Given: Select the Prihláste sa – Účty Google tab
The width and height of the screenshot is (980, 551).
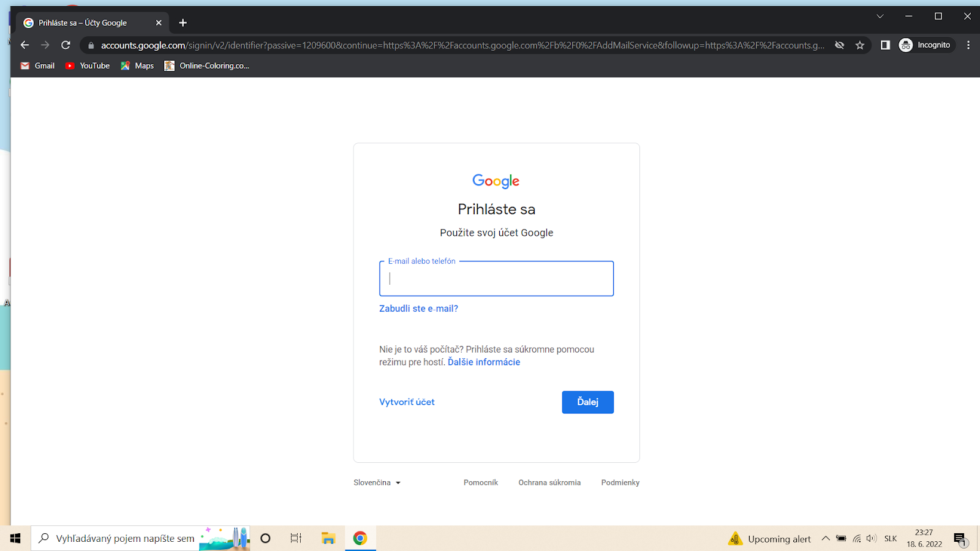Looking at the screenshot, I should pos(92,23).
